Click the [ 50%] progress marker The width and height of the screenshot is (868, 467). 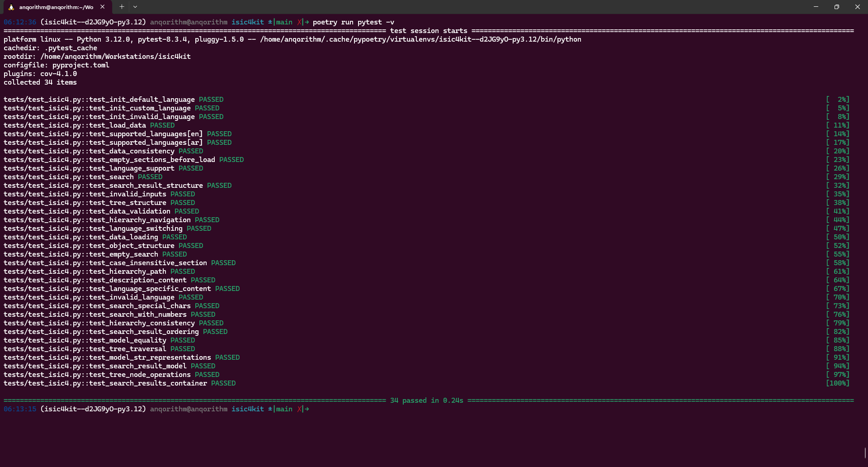838,237
